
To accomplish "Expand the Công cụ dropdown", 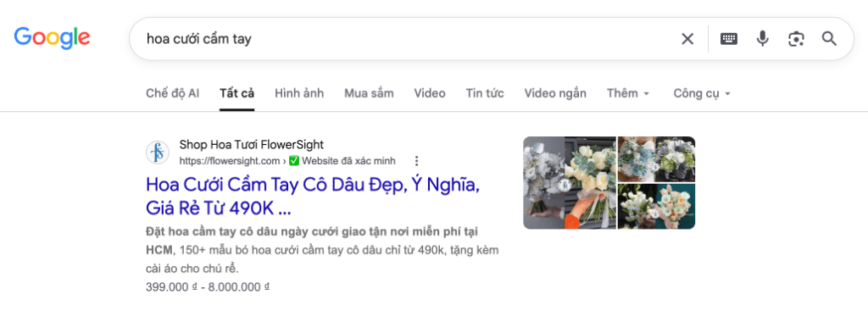I will 702,93.
